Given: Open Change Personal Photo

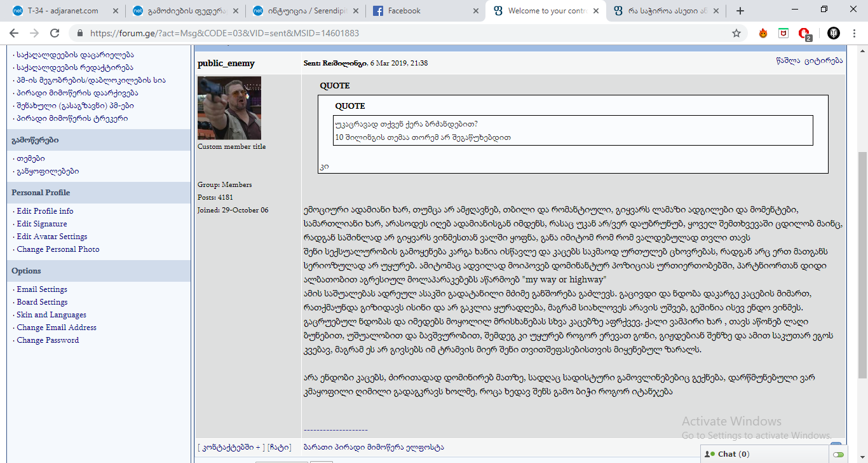Looking at the screenshot, I should click(x=58, y=249).
